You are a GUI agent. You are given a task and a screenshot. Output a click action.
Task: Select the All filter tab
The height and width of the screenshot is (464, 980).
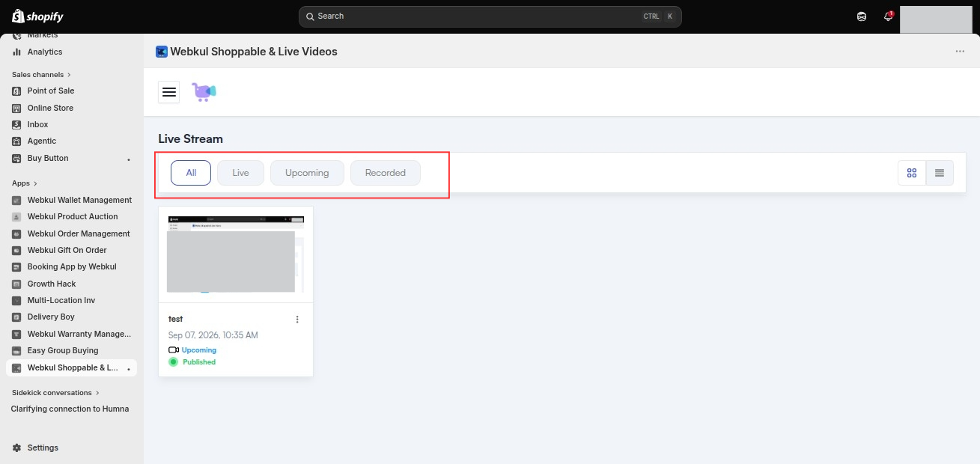[191, 173]
